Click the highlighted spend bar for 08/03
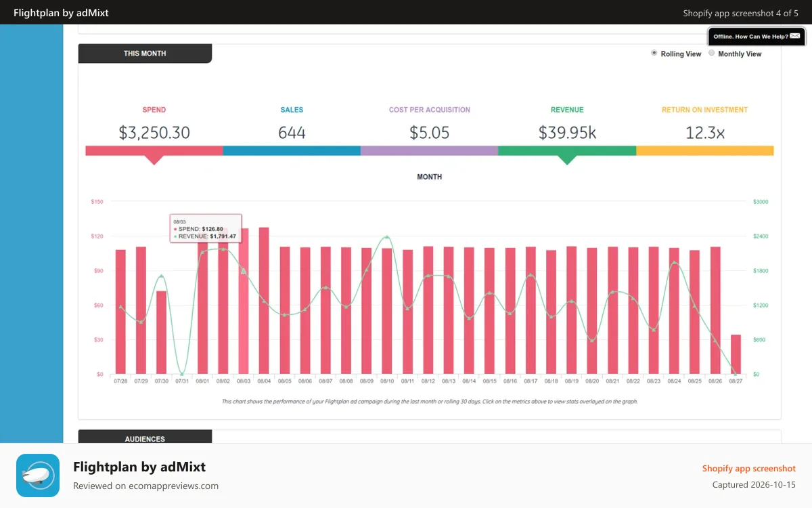The height and width of the screenshot is (508, 812). tap(244, 301)
